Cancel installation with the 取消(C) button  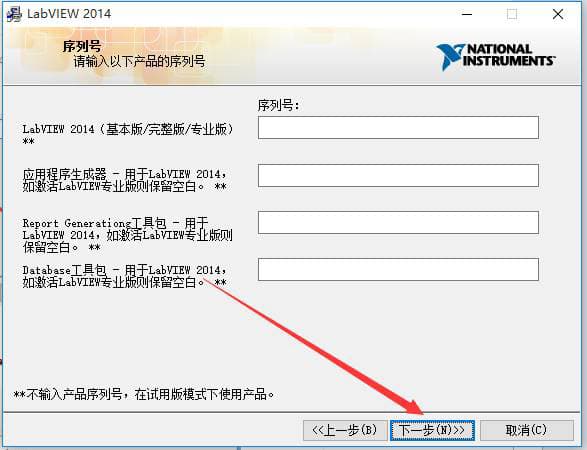[527, 430]
